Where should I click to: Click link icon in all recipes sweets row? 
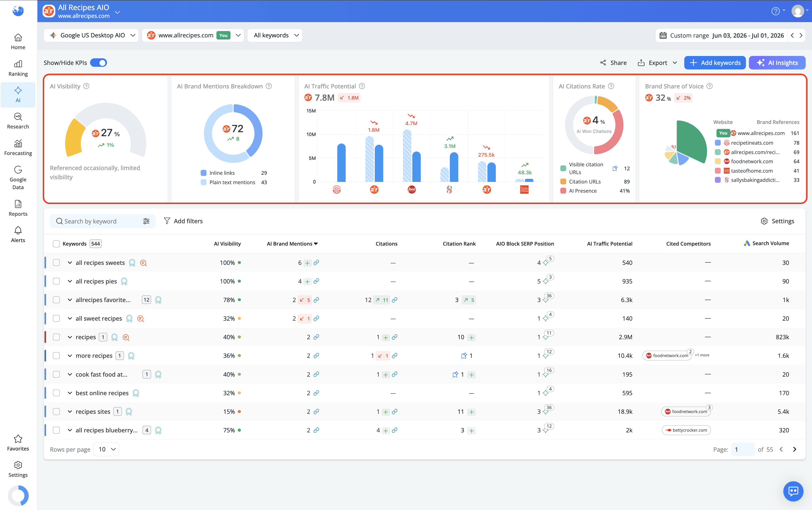316,263
